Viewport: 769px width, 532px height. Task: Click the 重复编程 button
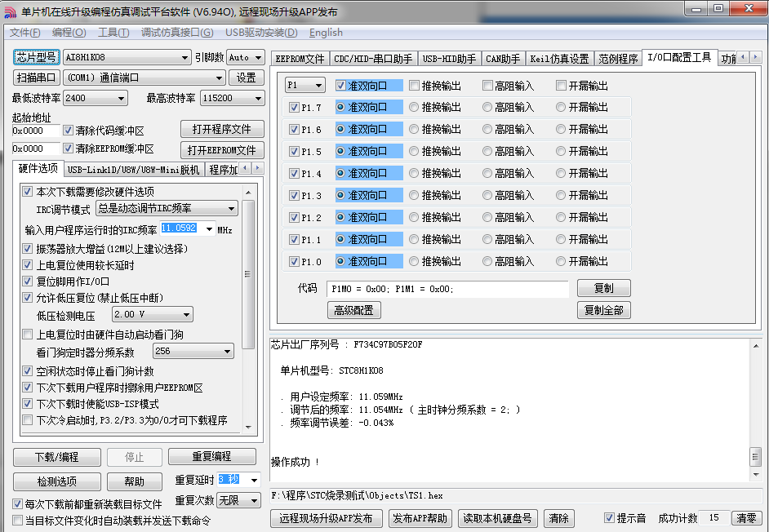[x=212, y=456]
